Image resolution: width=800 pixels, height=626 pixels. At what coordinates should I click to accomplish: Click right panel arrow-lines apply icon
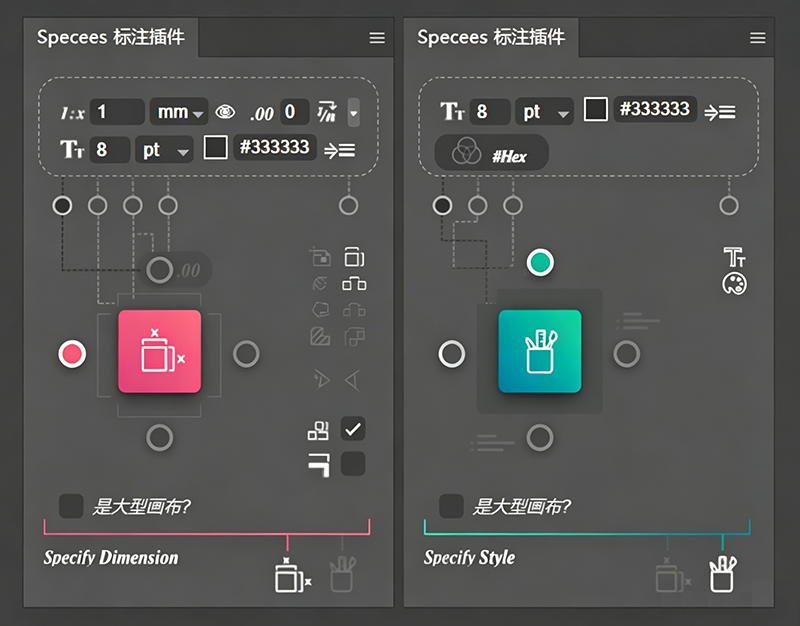(x=720, y=112)
